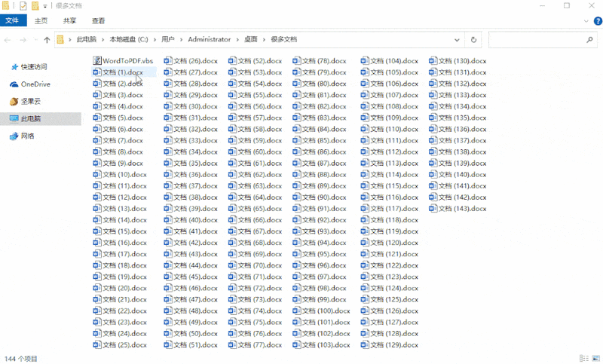603x364 pixels.
Task: Click the search magnifier icon
Action: click(x=589, y=40)
